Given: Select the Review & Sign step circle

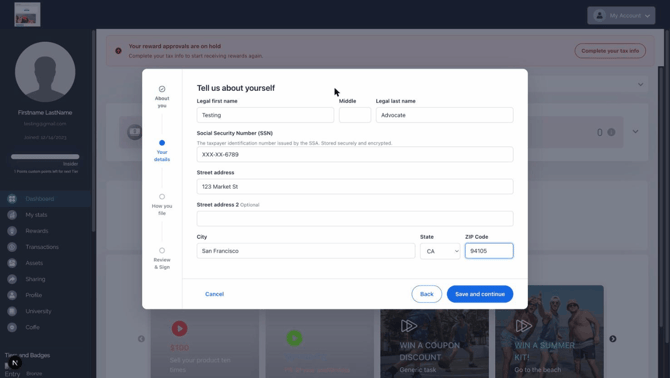Looking at the screenshot, I should tap(162, 250).
